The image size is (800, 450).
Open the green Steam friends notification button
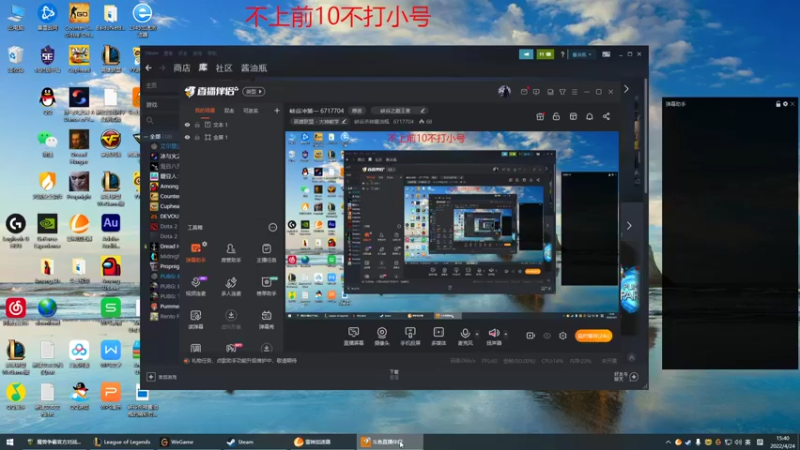(x=545, y=54)
